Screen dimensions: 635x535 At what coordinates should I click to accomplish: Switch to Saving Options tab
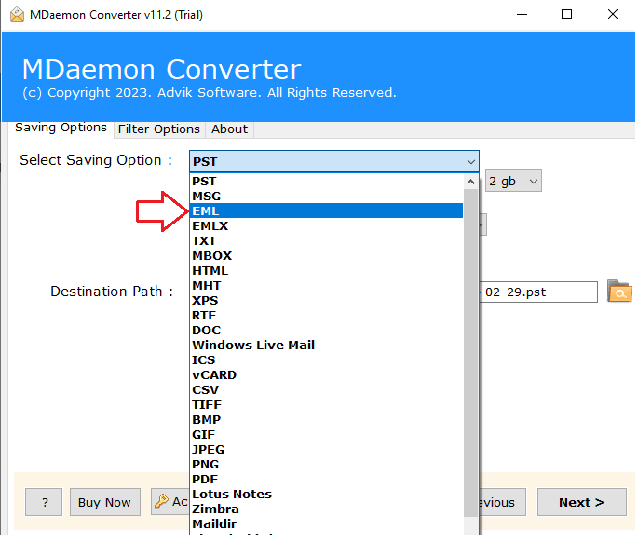(x=61, y=128)
